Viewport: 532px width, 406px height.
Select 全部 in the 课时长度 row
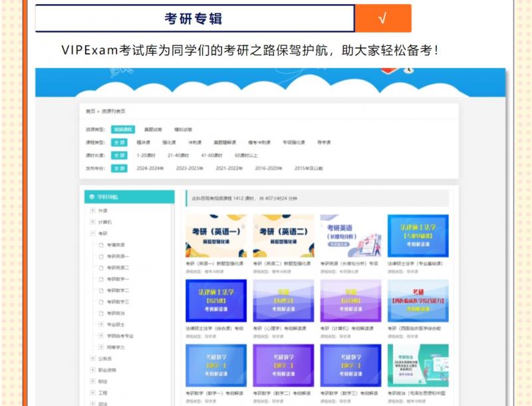pyautogui.click(x=119, y=155)
